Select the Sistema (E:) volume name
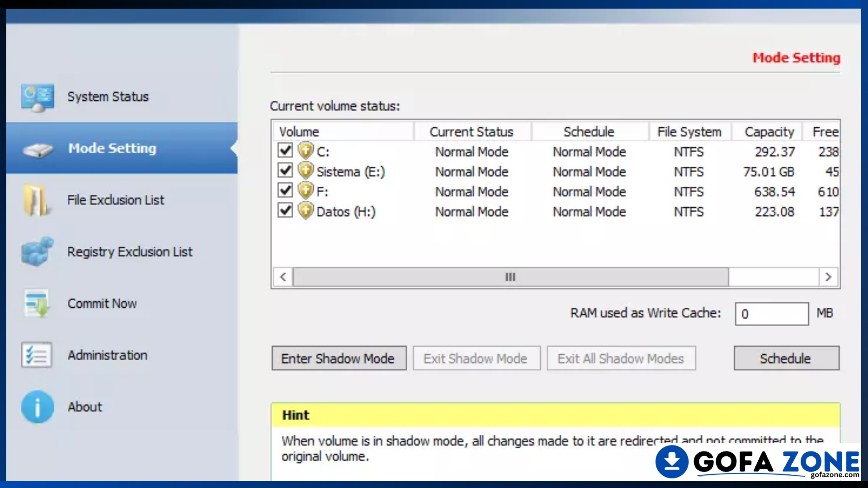This screenshot has width=868, height=488. [350, 172]
